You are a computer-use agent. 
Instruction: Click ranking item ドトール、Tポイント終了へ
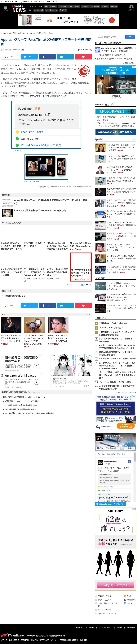pos(111,328)
